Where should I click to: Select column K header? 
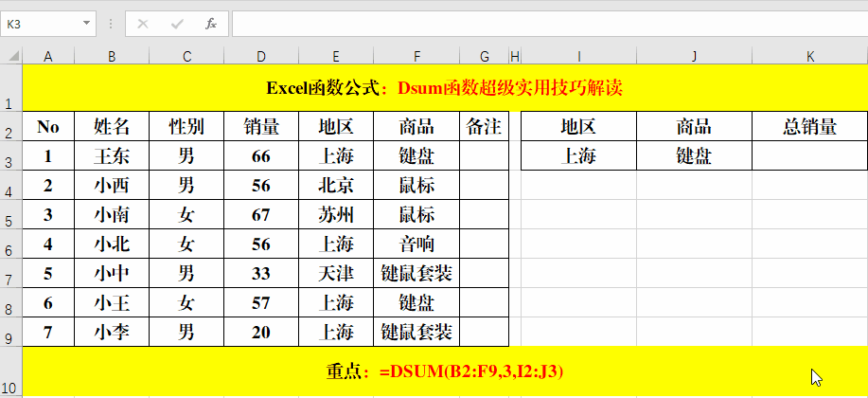pyautogui.click(x=809, y=57)
